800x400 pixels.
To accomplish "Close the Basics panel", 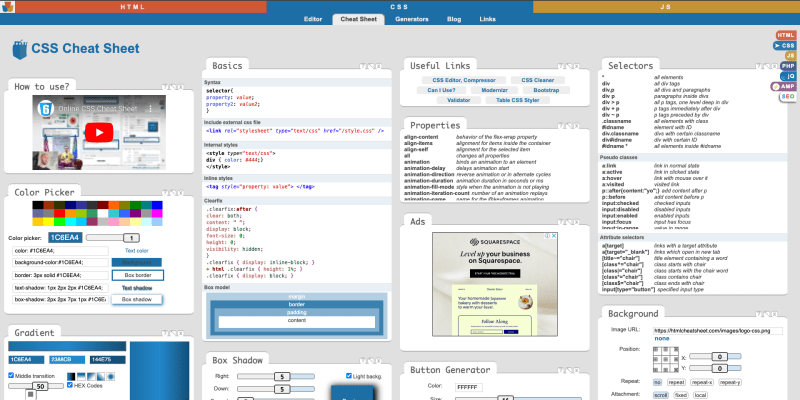I will pos(379,66).
